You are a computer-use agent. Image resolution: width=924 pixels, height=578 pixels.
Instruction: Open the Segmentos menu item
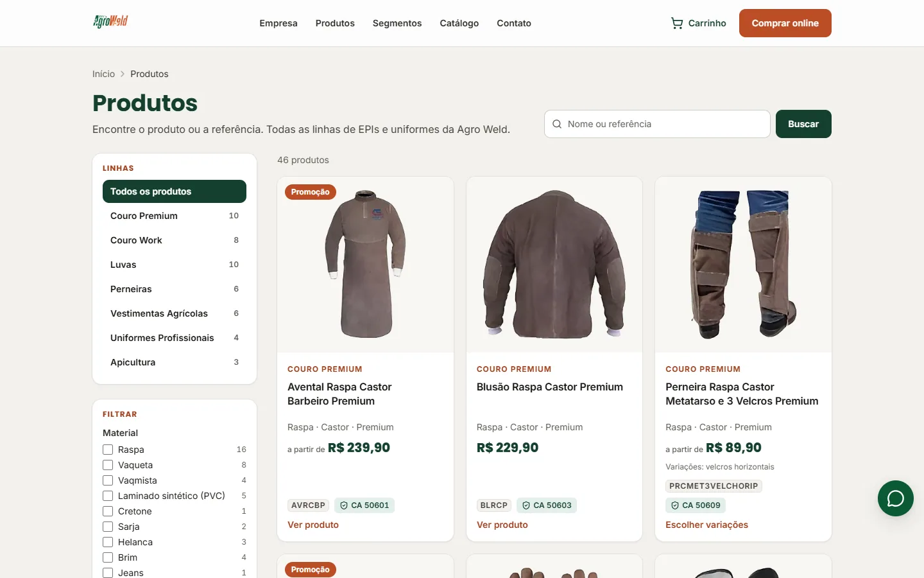click(397, 23)
